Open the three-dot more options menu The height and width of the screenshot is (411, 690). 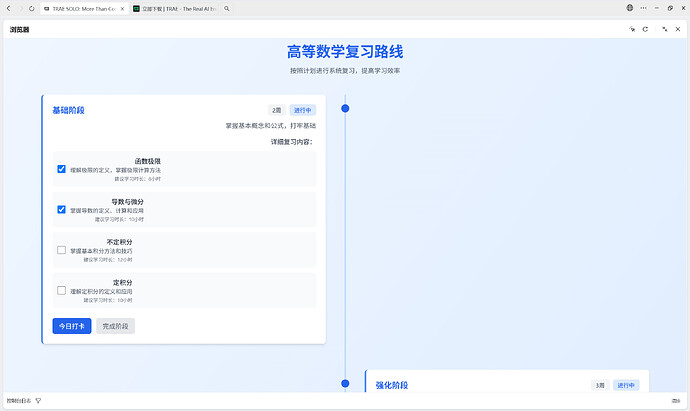643,8
